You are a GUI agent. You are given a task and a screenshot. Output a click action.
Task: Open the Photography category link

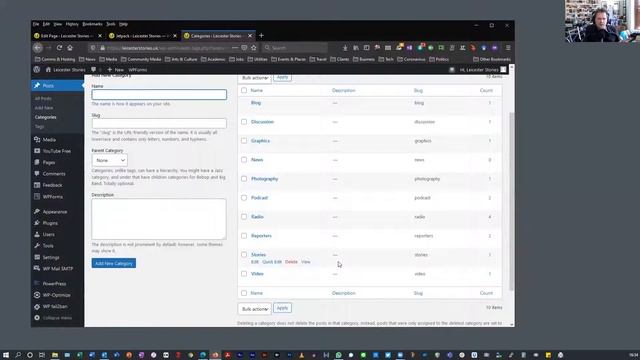264,179
